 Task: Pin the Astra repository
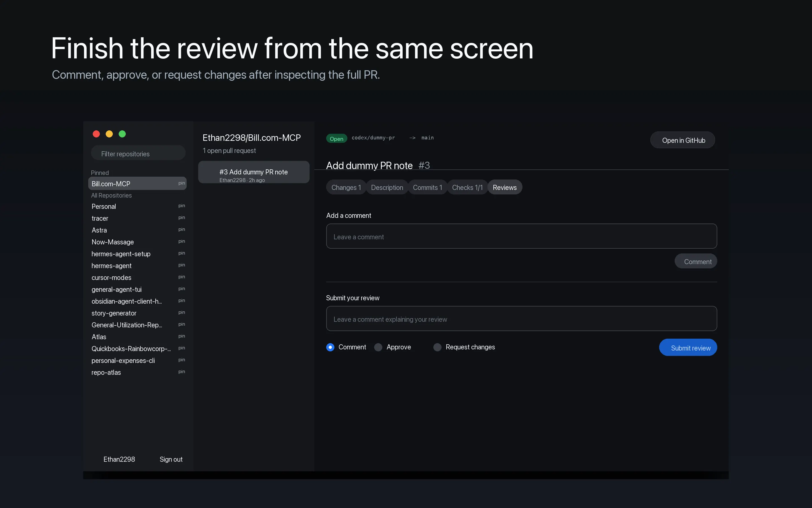pos(182,229)
